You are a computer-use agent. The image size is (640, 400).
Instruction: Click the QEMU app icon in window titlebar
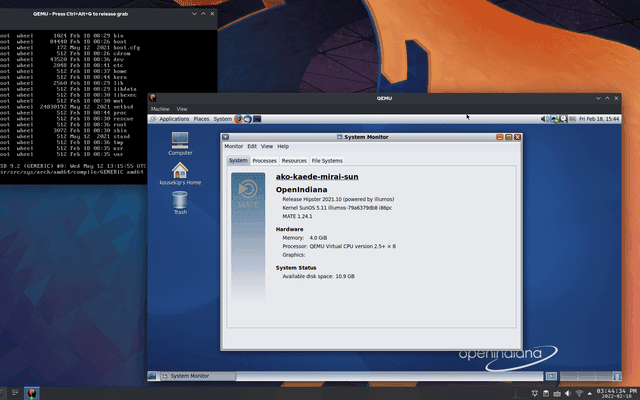point(153,98)
